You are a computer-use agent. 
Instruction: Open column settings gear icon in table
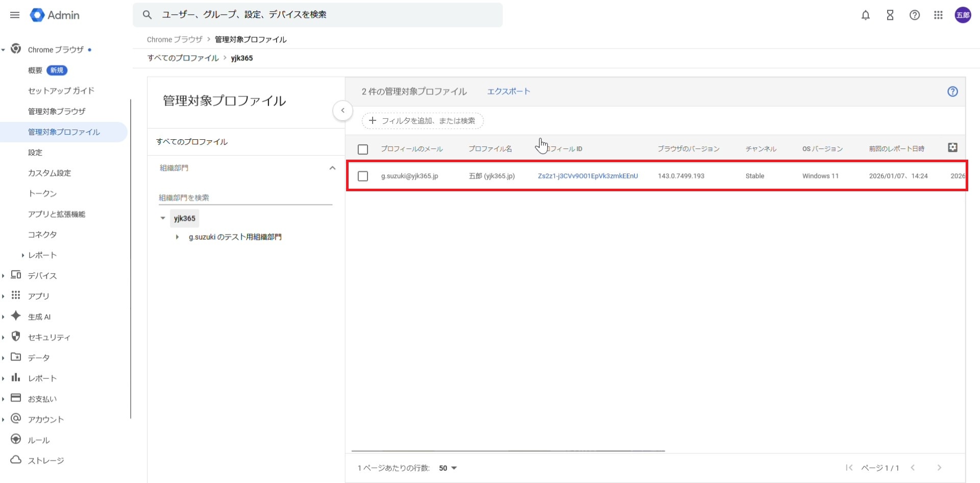tap(952, 148)
